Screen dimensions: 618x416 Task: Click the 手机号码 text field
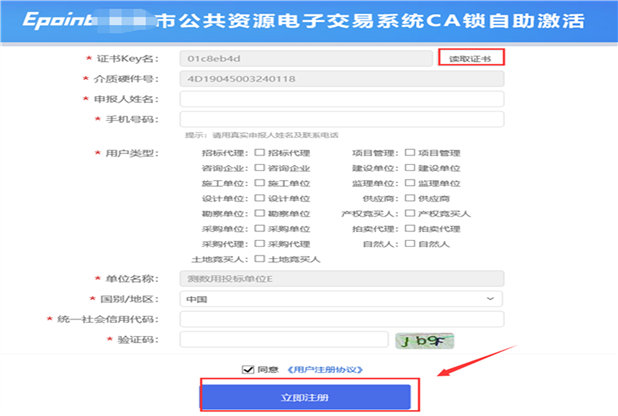[x=341, y=120]
